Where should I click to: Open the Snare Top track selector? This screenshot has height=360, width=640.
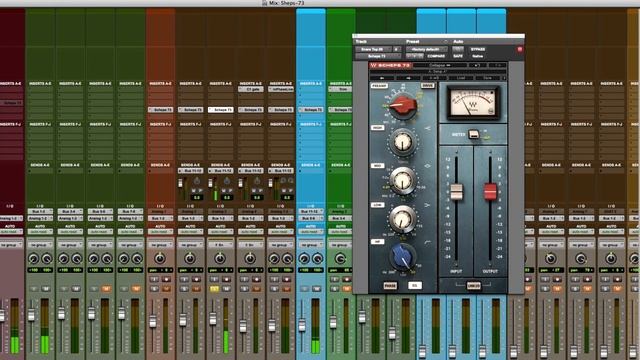373,49
